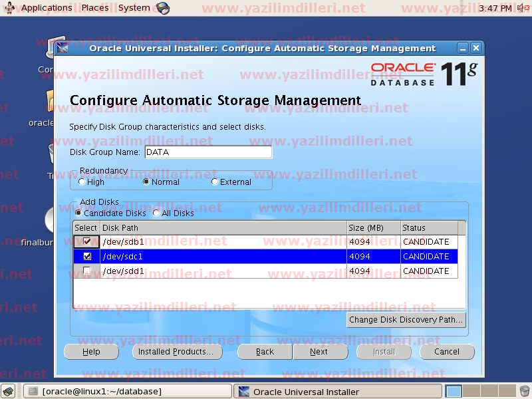The height and width of the screenshot is (399, 532).
Task: Click the Next button
Action: point(319,352)
